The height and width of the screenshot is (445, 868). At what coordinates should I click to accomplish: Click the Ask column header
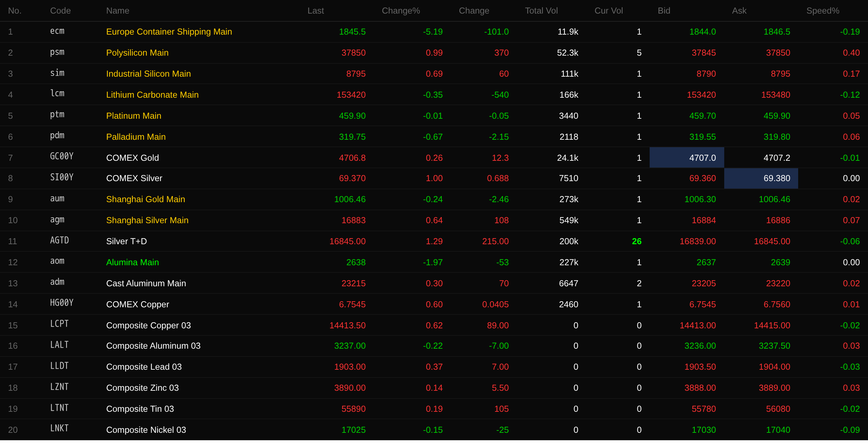click(739, 11)
